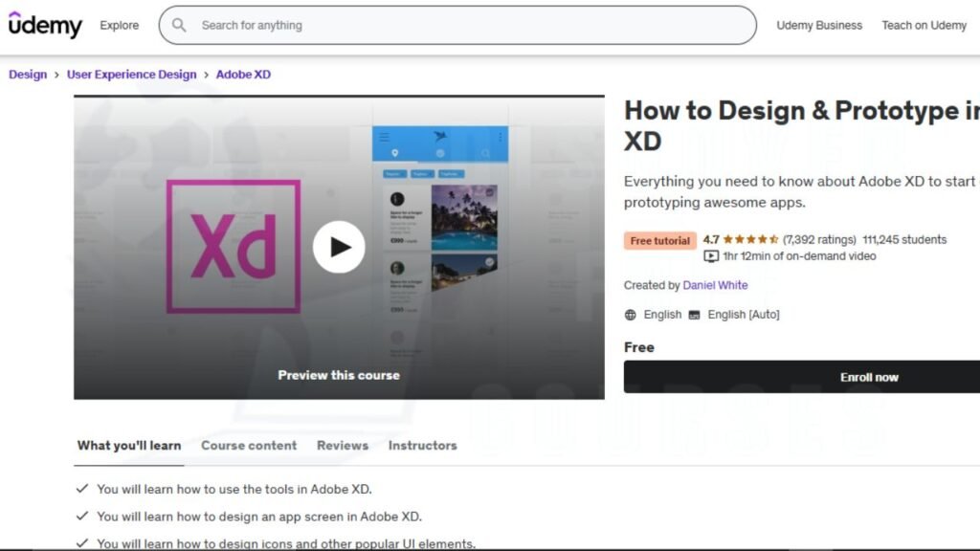Screen dimensions: 980x551
Task: Click the star rating icons
Action: [750, 239]
